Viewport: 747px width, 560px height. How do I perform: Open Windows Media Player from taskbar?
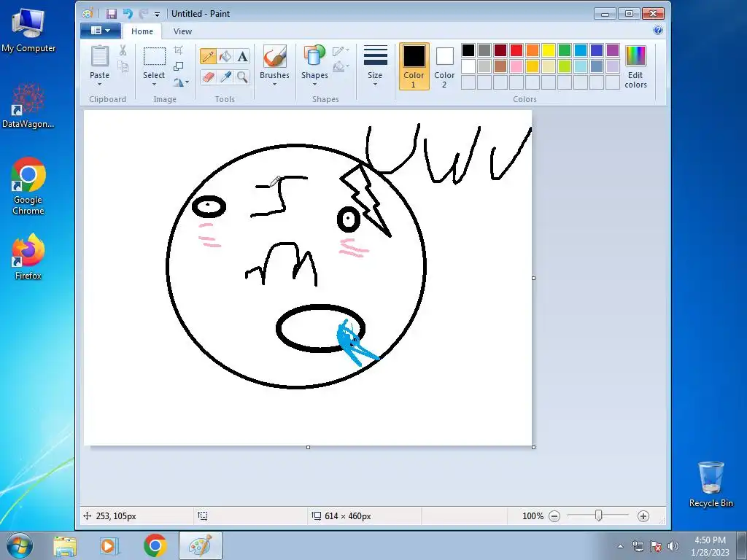tap(108, 545)
